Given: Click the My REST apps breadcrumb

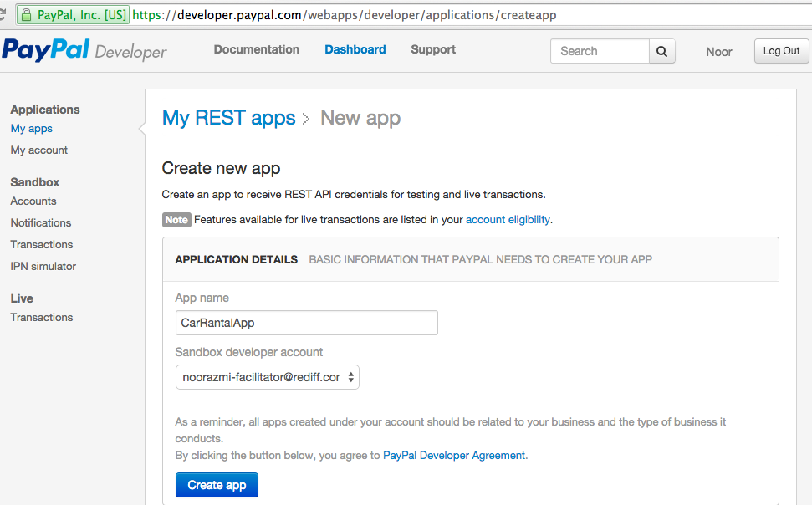Looking at the screenshot, I should [x=228, y=118].
